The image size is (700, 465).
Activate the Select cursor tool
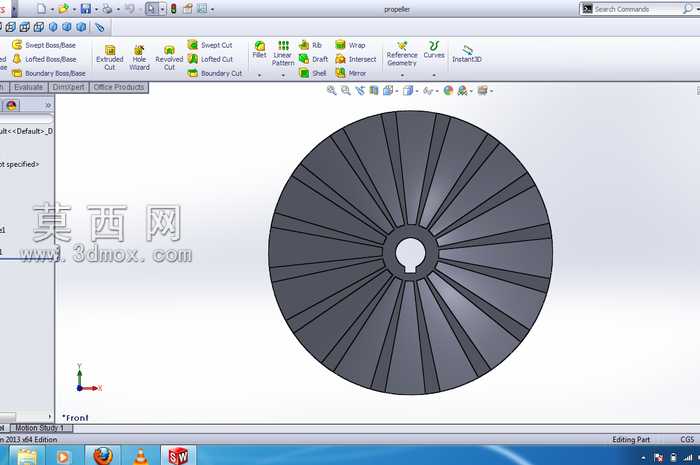[151, 8]
